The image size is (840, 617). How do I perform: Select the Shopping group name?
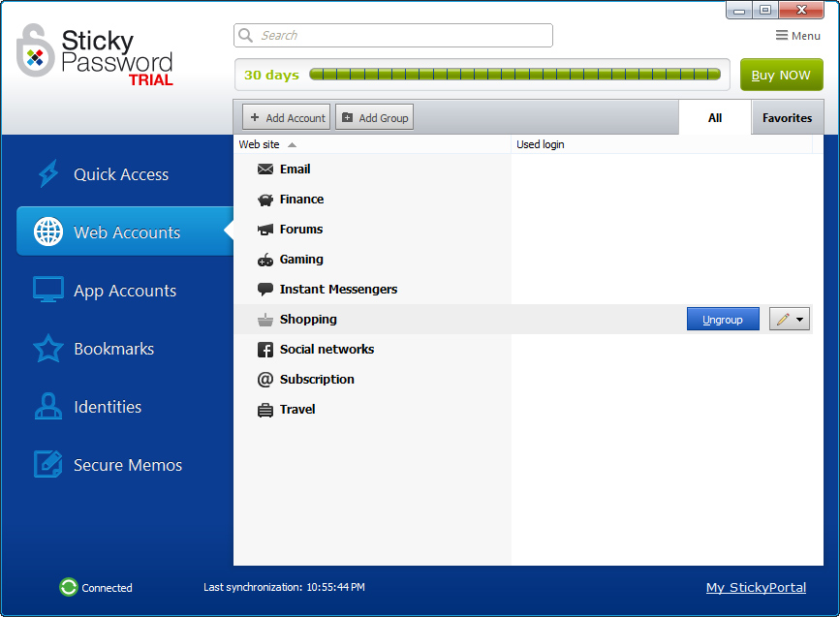pyautogui.click(x=308, y=320)
